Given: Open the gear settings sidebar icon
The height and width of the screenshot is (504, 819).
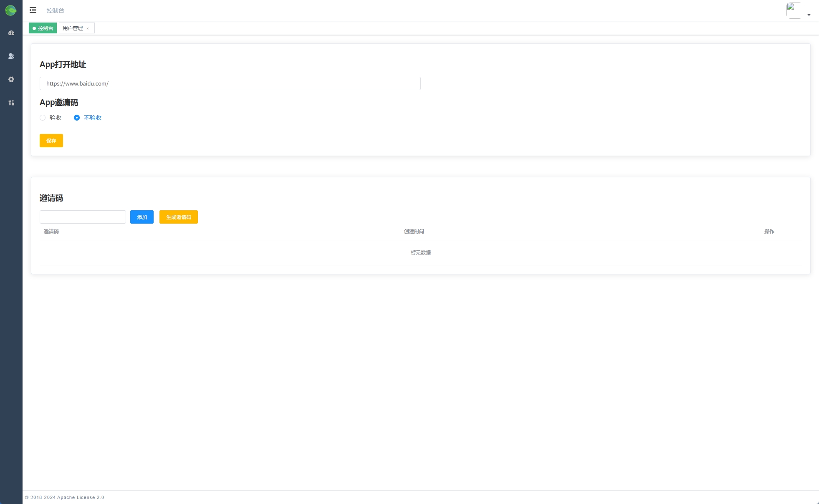Looking at the screenshot, I should pyautogui.click(x=11, y=79).
